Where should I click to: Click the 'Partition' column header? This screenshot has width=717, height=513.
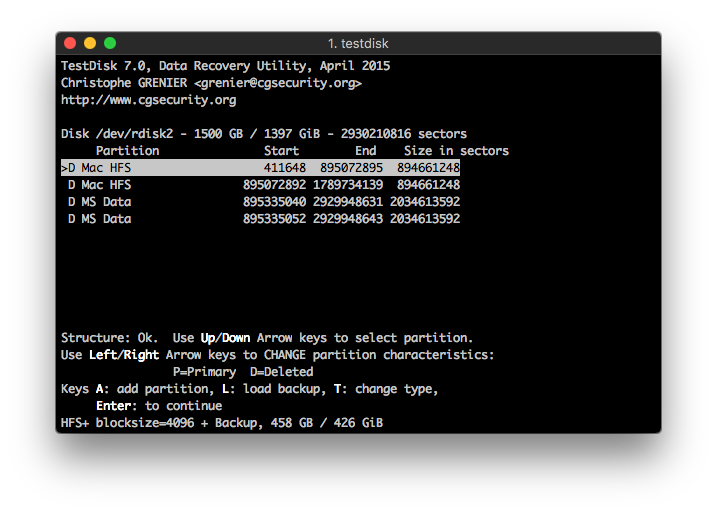click(127, 151)
